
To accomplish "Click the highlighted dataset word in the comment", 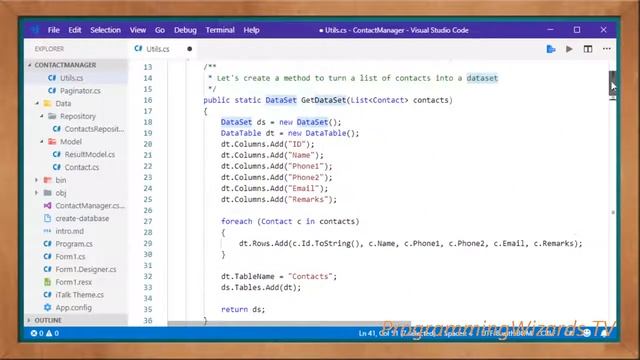I will coord(482,78).
